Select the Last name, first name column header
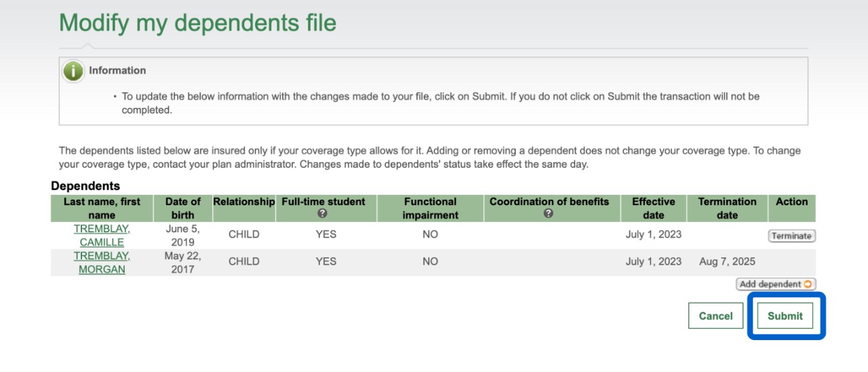Viewport: 868px width, 372px height. 102,208
